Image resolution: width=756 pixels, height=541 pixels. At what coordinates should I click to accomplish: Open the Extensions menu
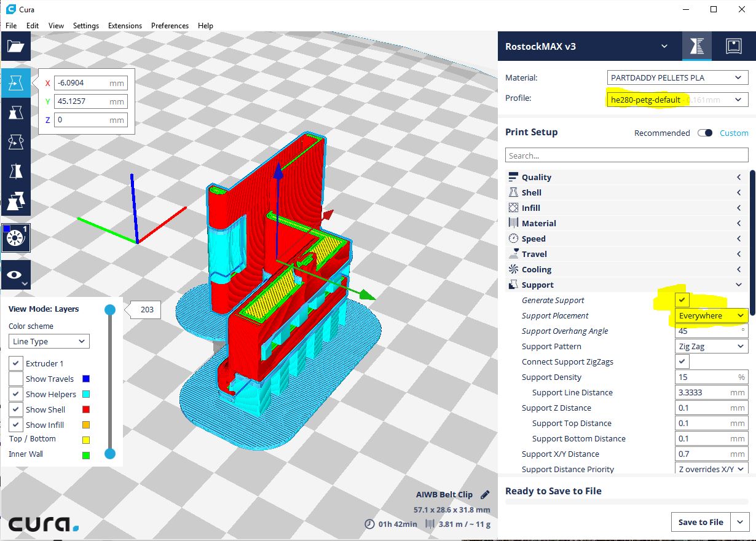click(125, 26)
